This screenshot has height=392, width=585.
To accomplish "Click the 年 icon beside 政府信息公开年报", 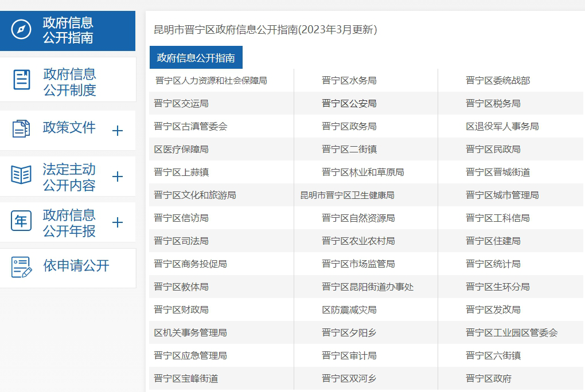I will (x=21, y=221).
